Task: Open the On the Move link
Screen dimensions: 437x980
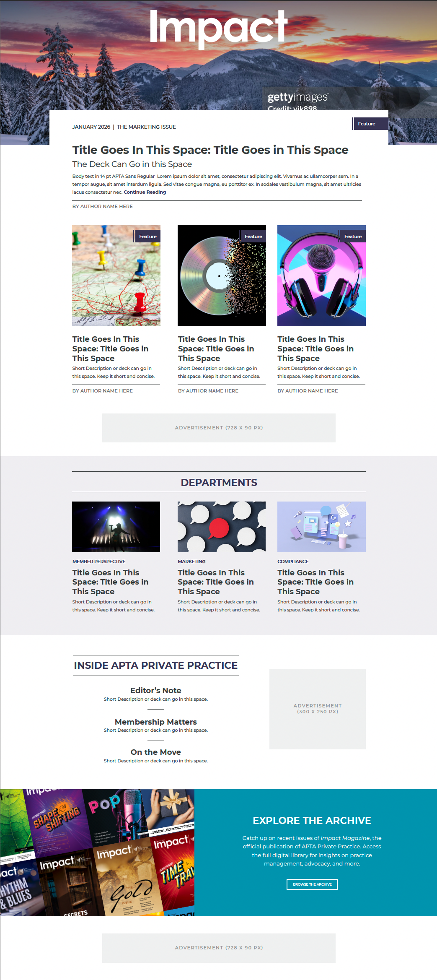Action: pos(156,752)
